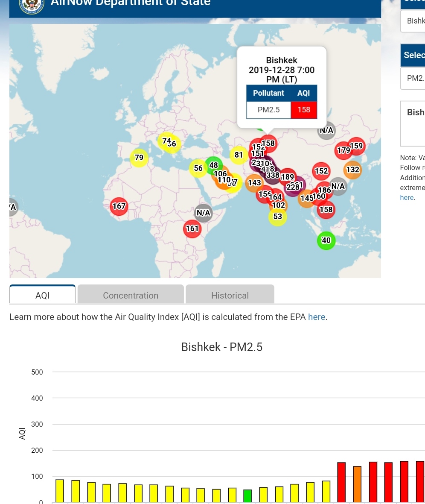This screenshot has width=425, height=504.
Task: Click the red 161 marker in East Africa
Action: click(192, 229)
